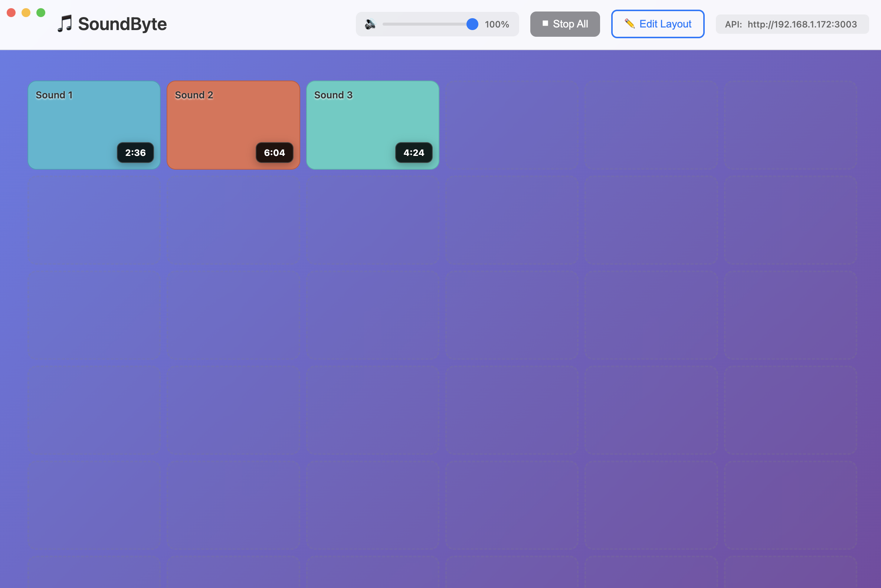Click the empty slot below Sound 1

(94, 220)
